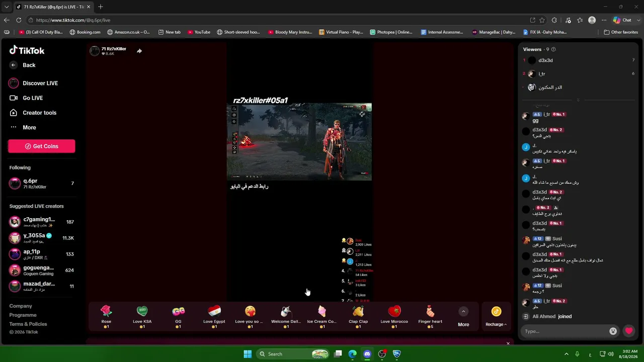The width and height of the screenshot is (644, 362).
Task: Open the emoji picker in chat box
Action: pos(613,331)
